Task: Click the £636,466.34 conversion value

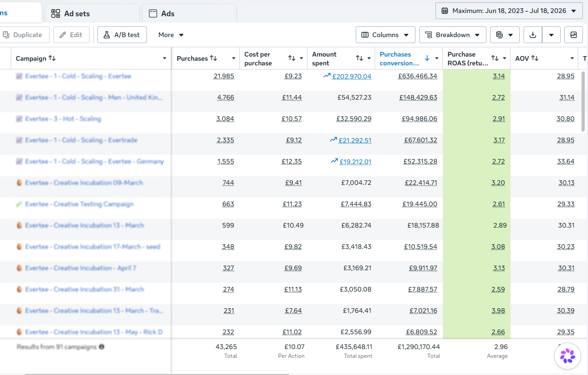Action: pos(418,76)
